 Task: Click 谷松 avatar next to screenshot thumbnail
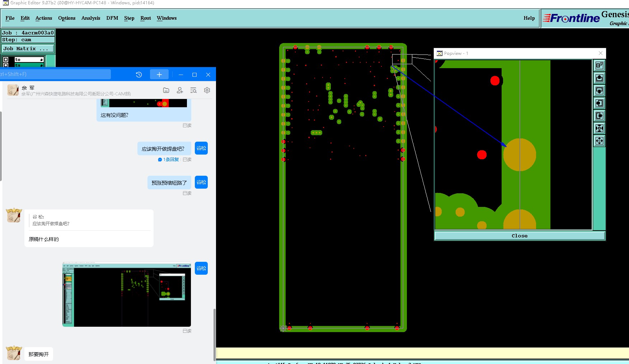pos(201,268)
